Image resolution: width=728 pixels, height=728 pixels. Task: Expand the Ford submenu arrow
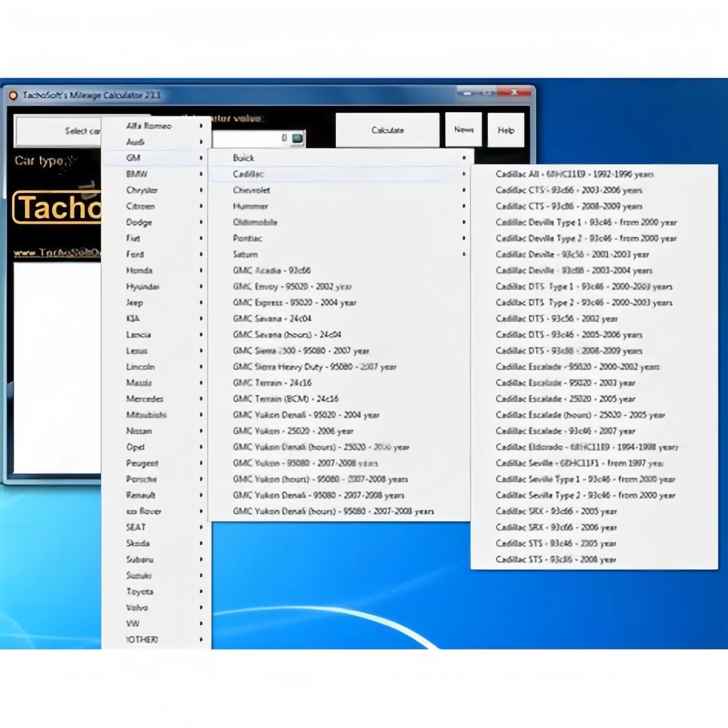point(201,254)
